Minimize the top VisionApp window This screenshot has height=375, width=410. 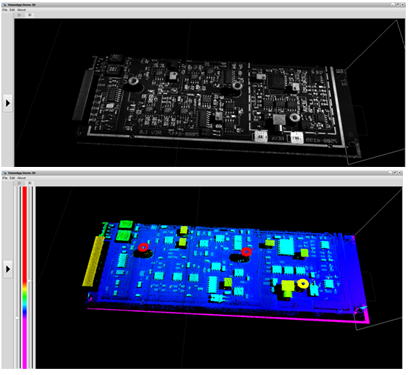pos(393,5)
